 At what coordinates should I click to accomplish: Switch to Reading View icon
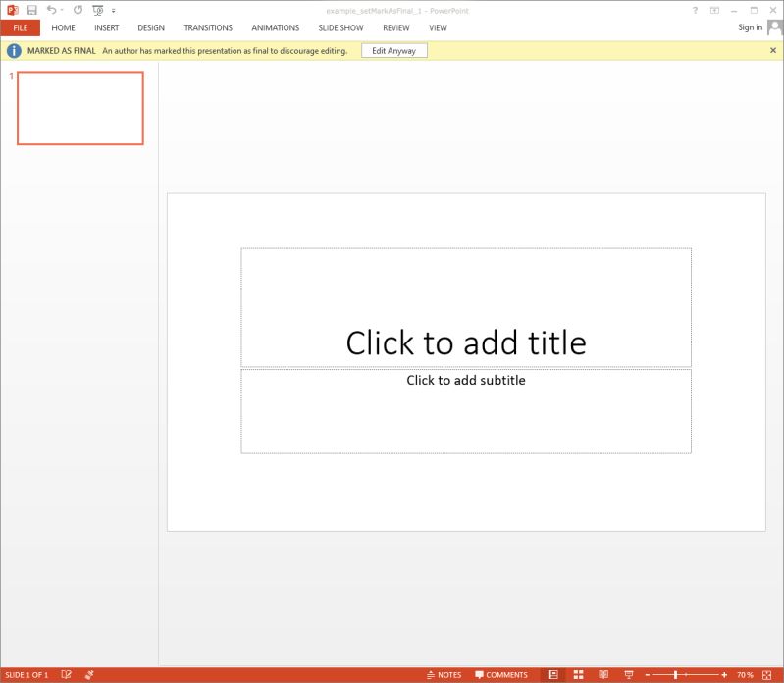pos(603,674)
